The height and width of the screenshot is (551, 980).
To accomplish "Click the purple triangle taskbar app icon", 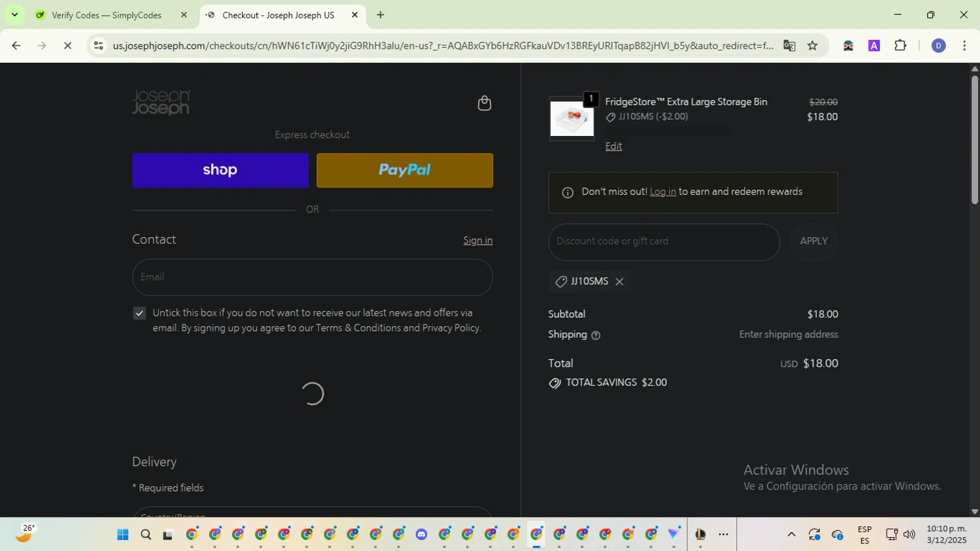I will pos(674,535).
